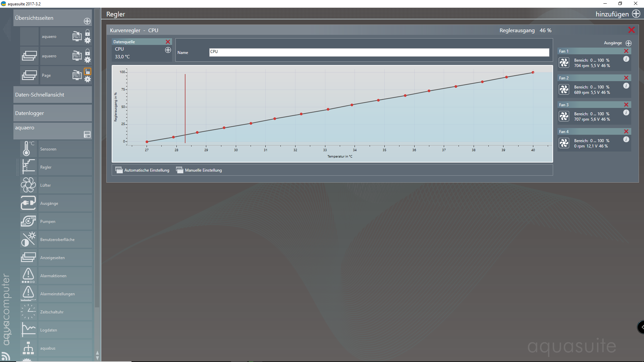Click Manuelle Einstellung button

coord(199,170)
